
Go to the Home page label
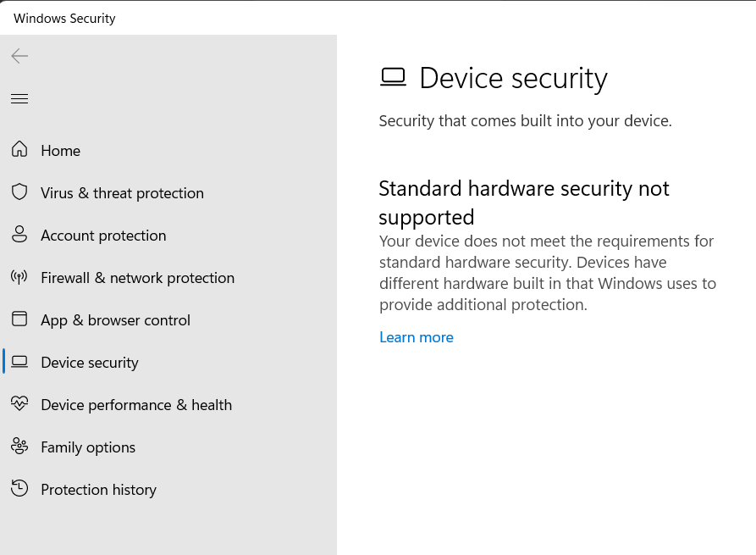click(x=60, y=151)
